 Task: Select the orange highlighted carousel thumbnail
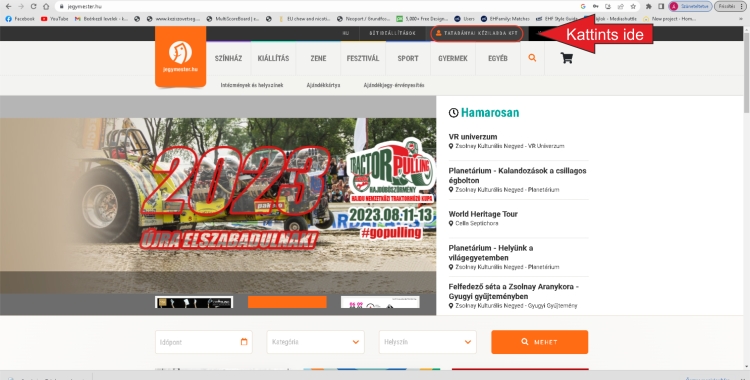click(287, 302)
